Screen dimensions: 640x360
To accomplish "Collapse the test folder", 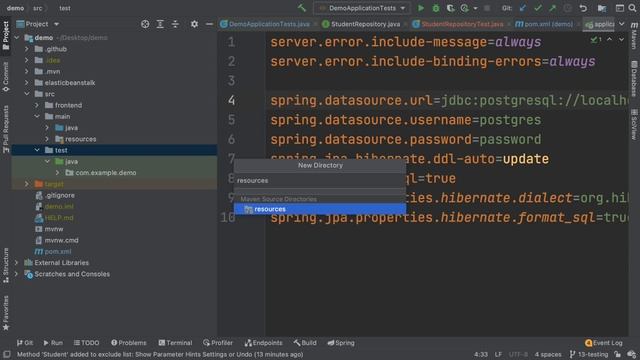I will [x=37, y=150].
